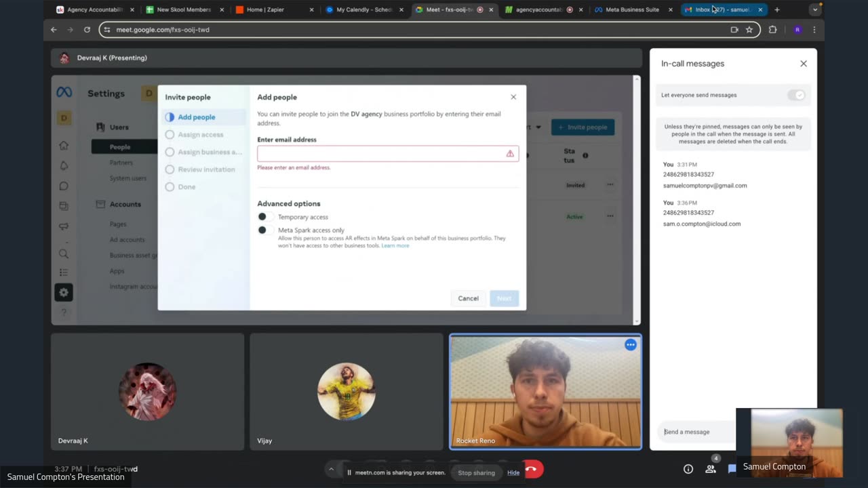Open the Ads megaphone icon in Meta sidebar
This screenshot has width=868, height=488.
pos(64,226)
